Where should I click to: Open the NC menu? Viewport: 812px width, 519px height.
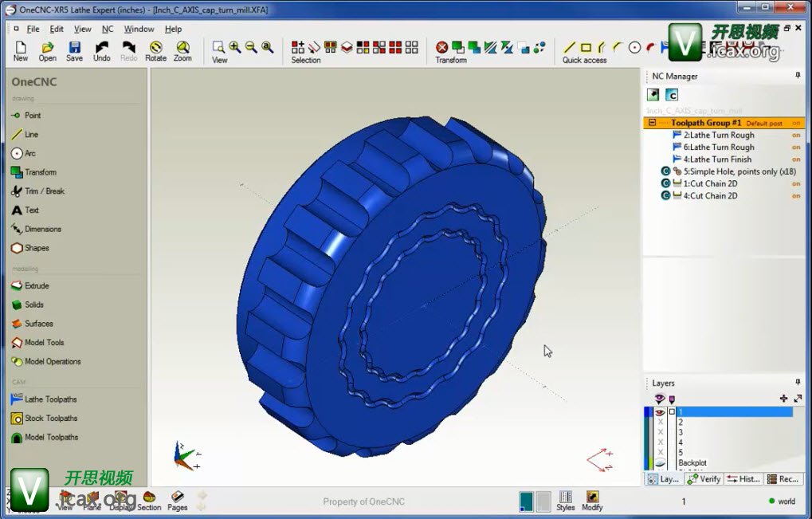(108, 29)
